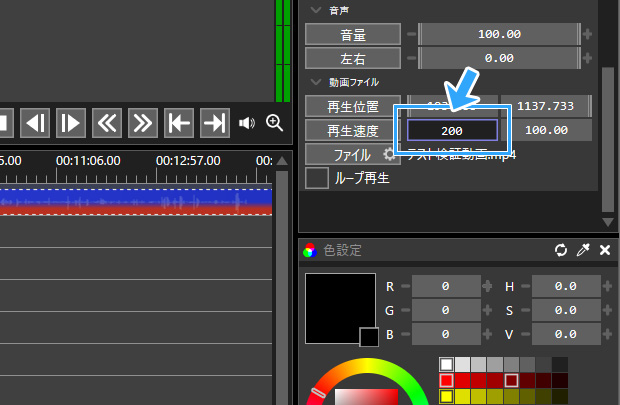Click the double-left rewind button
Image resolution: width=620 pixels, height=405 pixels.
point(107,123)
